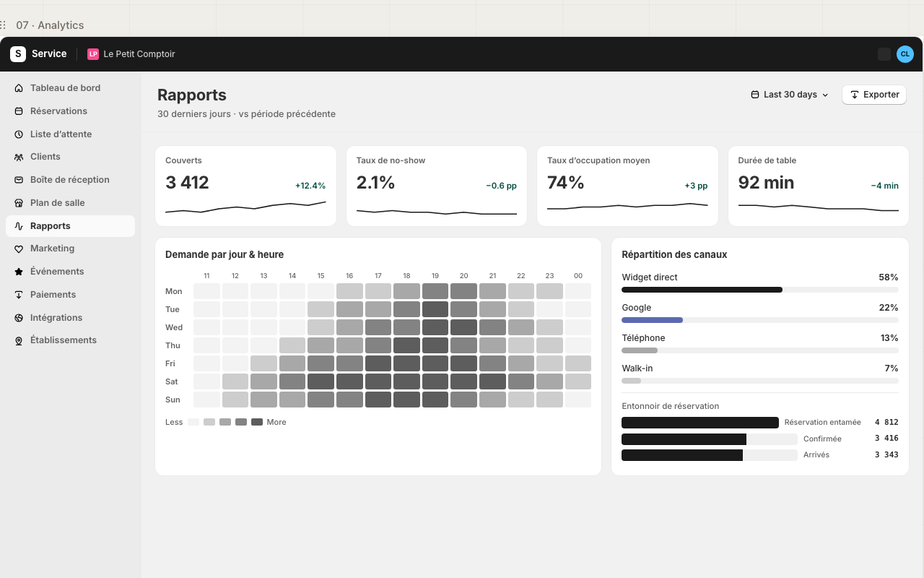Click the Intégrations globe icon
The image size is (924, 578).
pos(19,318)
